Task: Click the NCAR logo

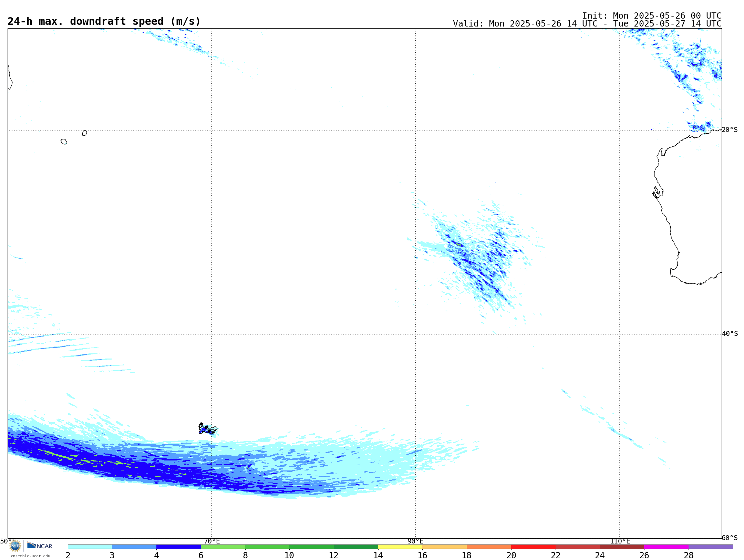Action: pos(40,546)
